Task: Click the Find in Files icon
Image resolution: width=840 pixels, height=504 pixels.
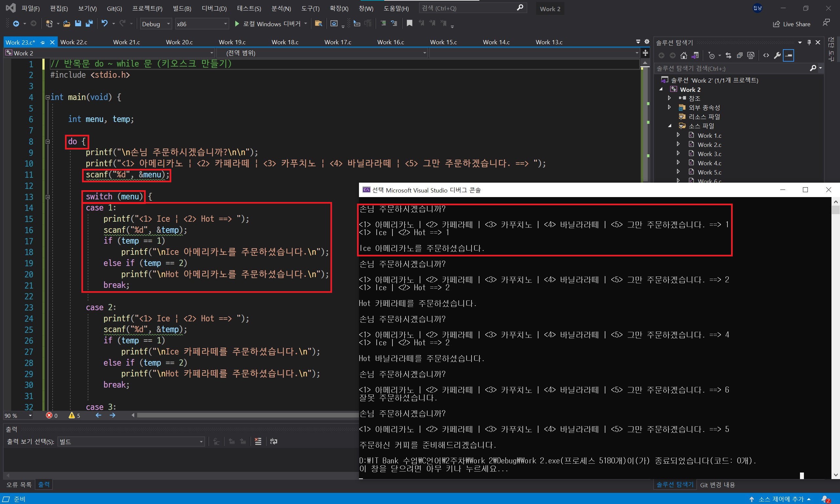Action: 318,23
